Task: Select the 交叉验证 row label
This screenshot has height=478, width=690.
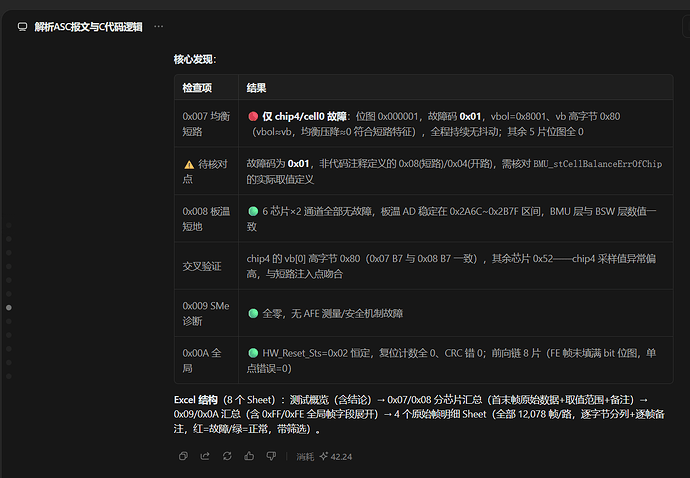Action: pos(202,266)
